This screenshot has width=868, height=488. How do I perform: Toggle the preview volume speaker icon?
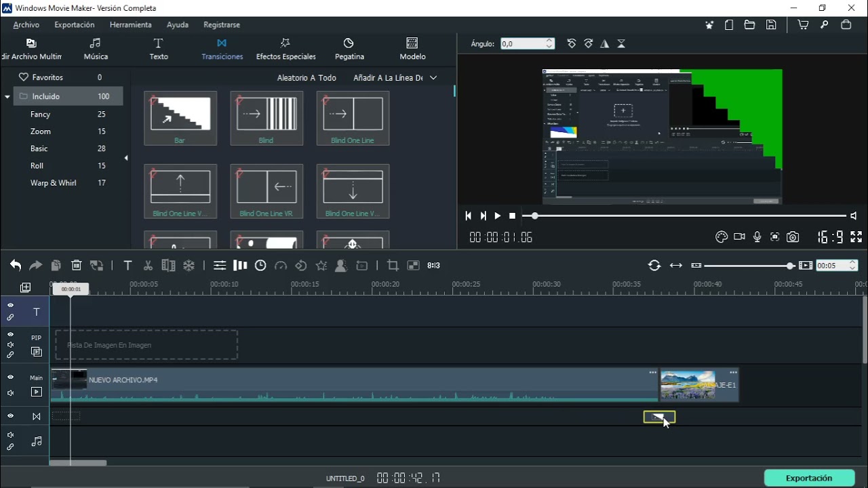pyautogui.click(x=854, y=216)
